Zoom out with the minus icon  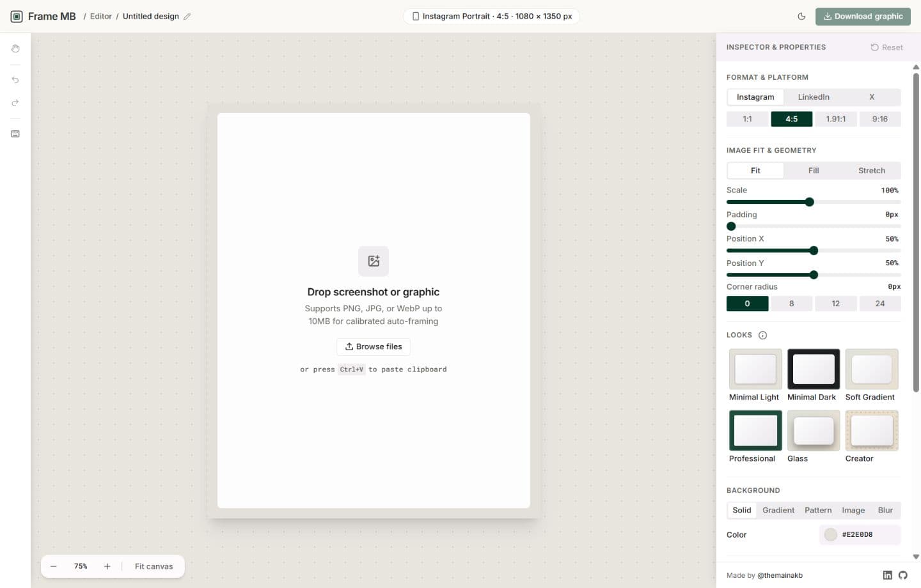coord(54,566)
